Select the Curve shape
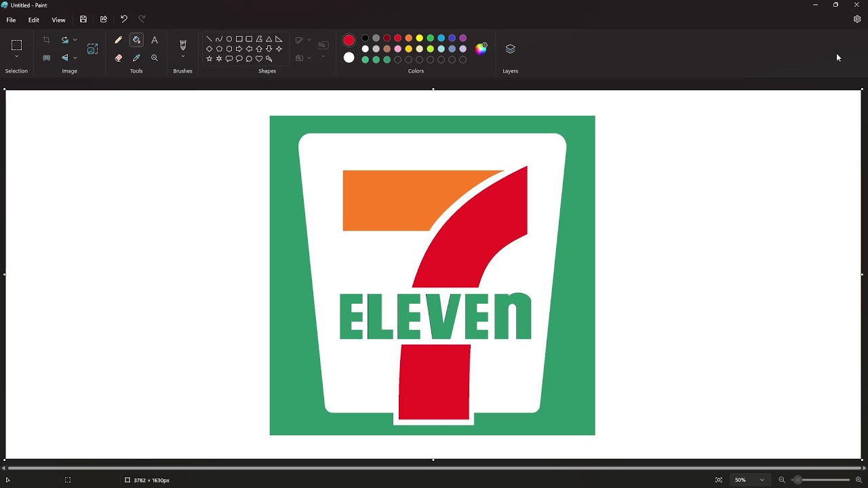Image resolution: width=868 pixels, height=488 pixels. (x=219, y=39)
